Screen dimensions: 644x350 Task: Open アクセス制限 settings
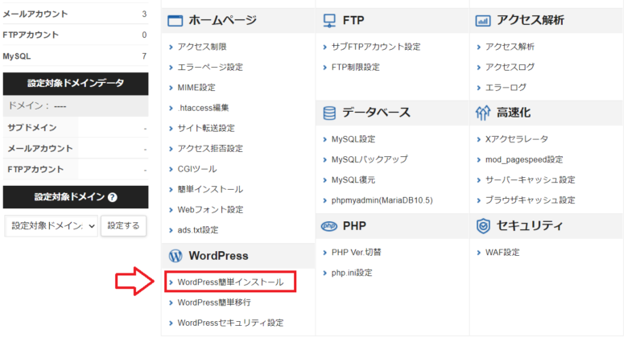202,47
